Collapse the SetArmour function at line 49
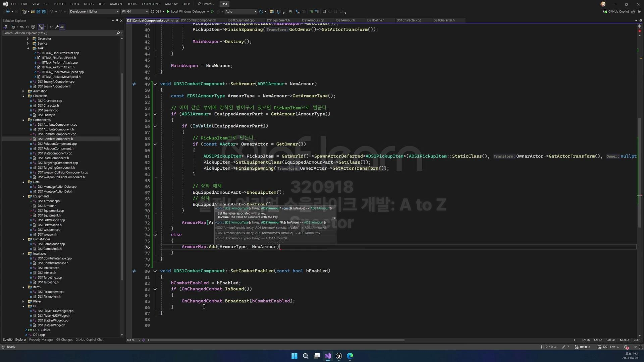644x362 pixels. [155, 84]
